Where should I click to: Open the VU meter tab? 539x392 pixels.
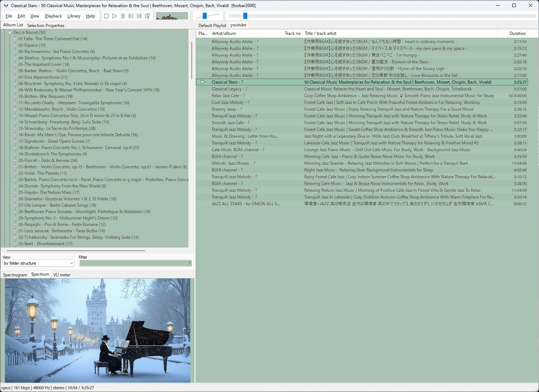click(x=61, y=274)
